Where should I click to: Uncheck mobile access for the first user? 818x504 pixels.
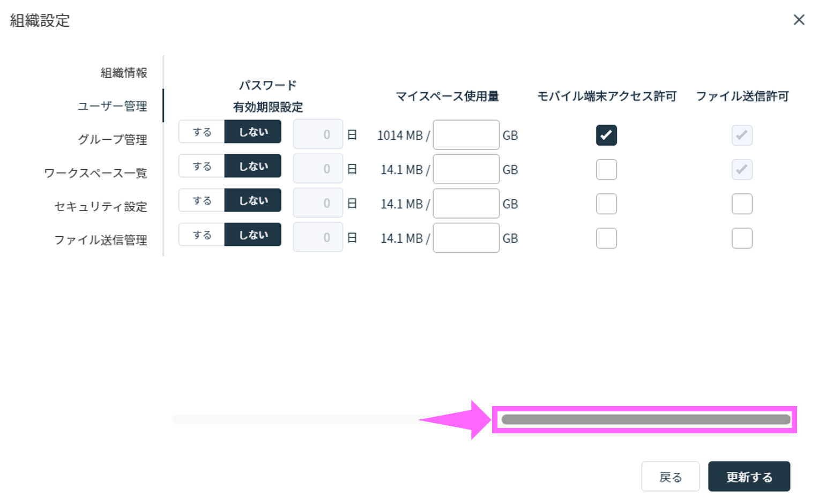click(606, 135)
